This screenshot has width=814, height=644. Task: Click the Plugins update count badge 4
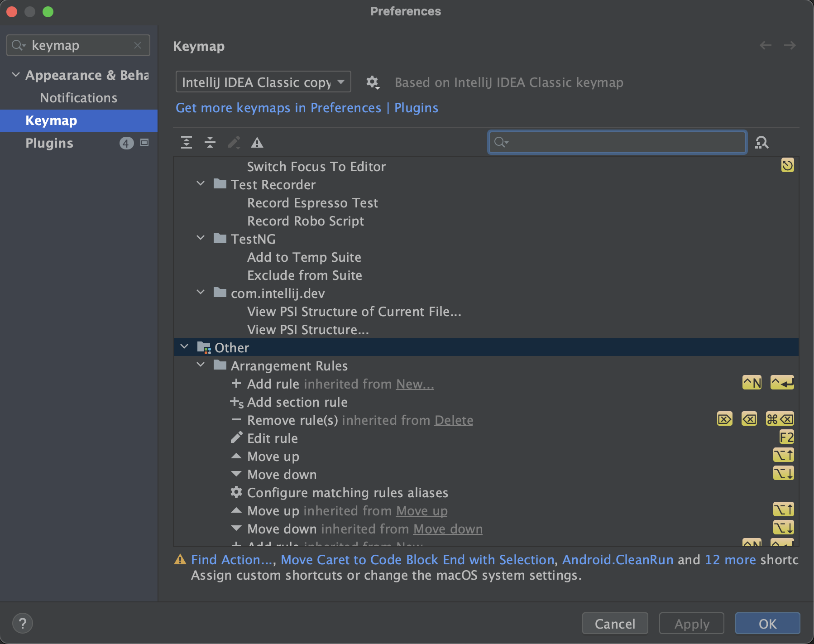tap(126, 143)
